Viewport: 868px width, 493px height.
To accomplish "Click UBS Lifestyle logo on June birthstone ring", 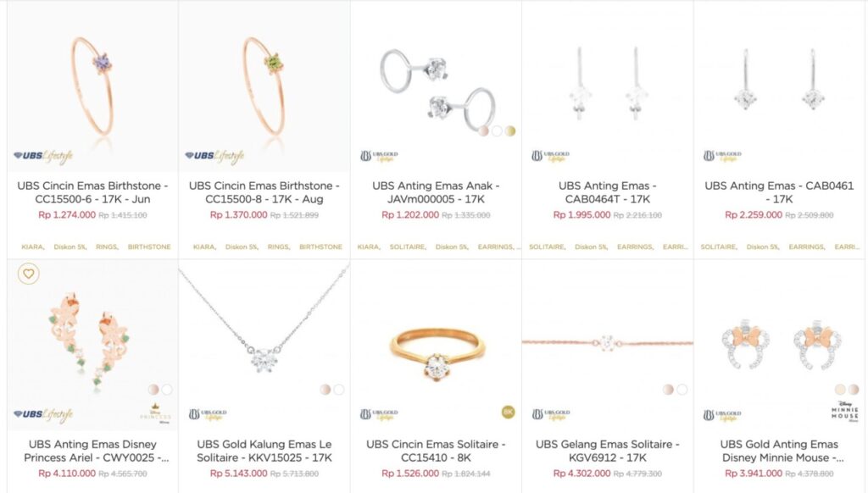I will click(x=43, y=157).
